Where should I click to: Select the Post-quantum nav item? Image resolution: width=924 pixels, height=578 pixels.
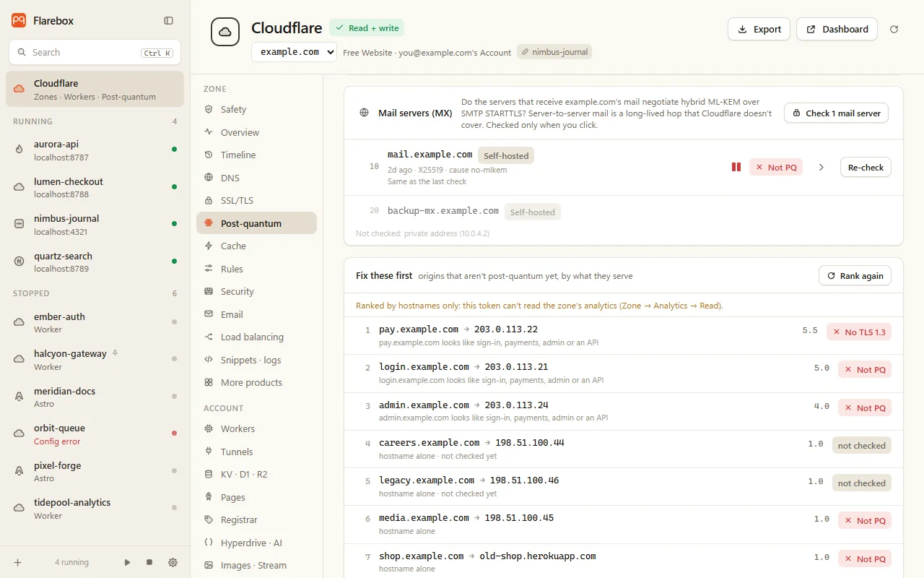(256, 223)
